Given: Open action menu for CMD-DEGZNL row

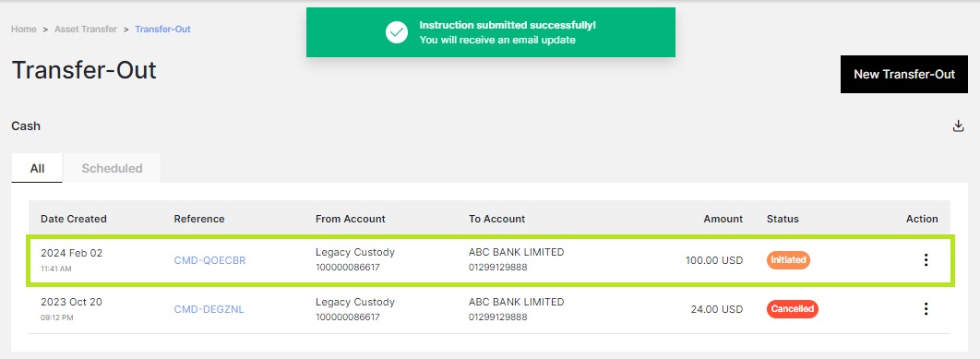Looking at the screenshot, I should tap(926, 308).
